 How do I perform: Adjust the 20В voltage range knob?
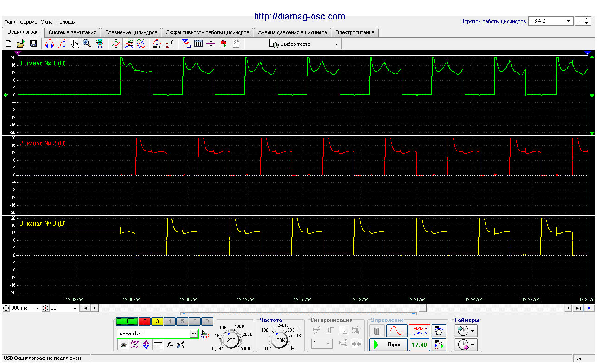pos(231,340)
